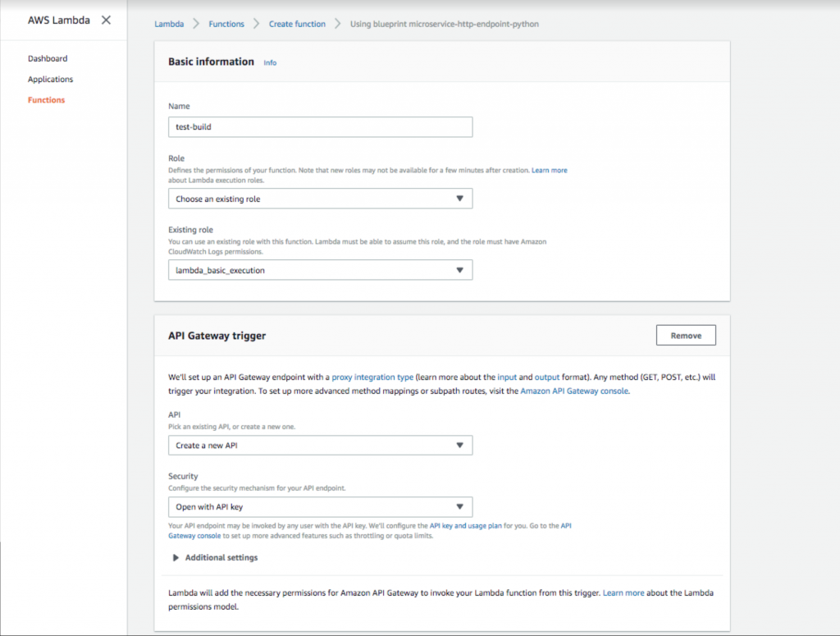Click the function Name input field

(320, 127)
